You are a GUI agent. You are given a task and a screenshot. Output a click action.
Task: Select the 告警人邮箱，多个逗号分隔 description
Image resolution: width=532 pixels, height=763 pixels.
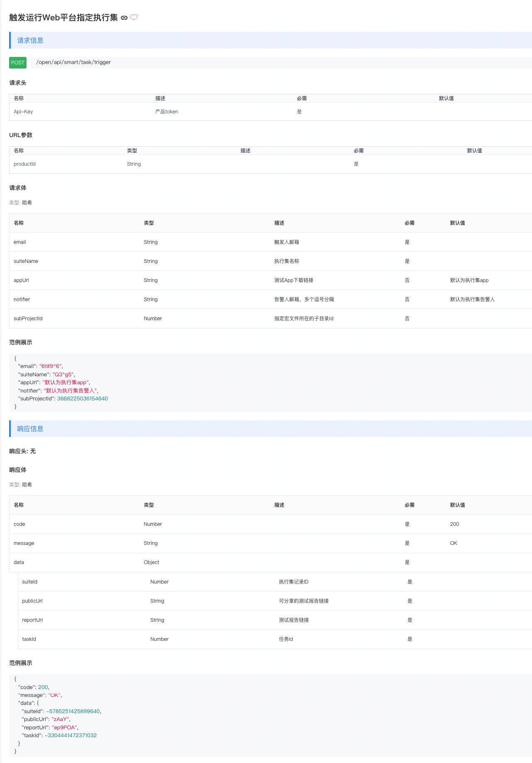tap(304, 299)
